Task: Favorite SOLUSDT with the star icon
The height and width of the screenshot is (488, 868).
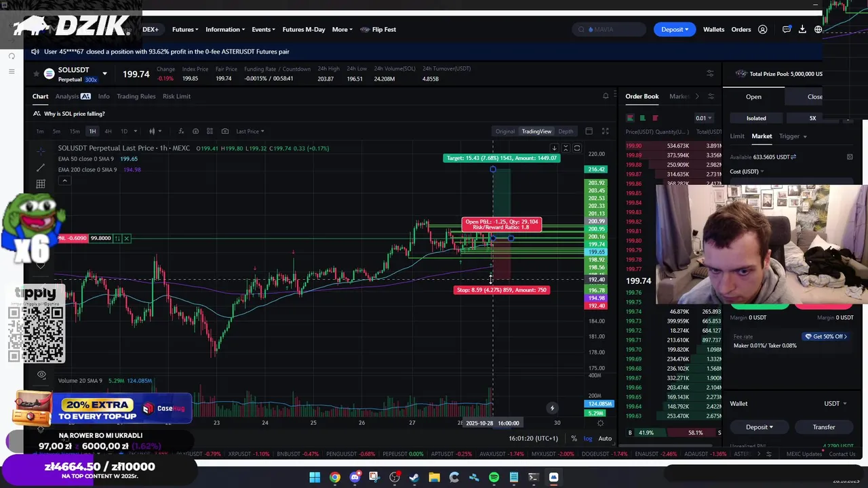Action: coord(36,73)
